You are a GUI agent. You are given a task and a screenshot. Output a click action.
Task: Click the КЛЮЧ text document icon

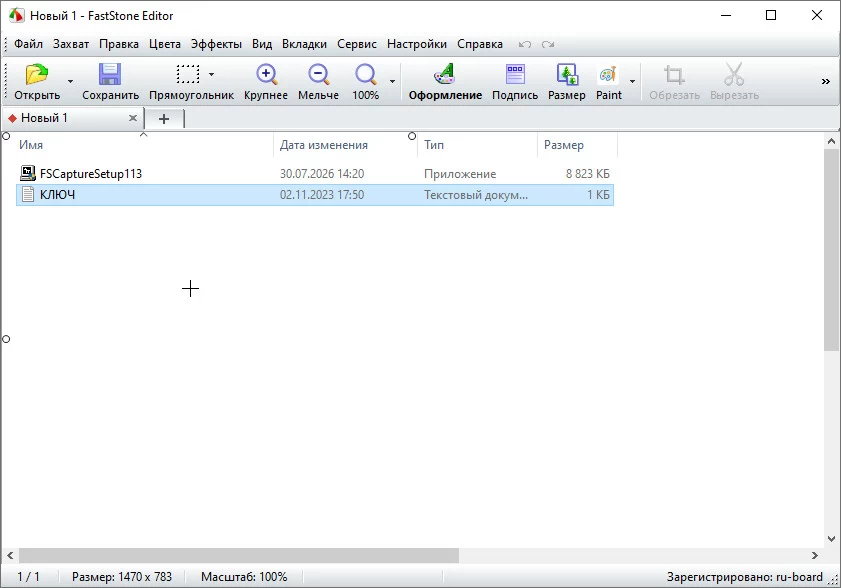(x=28, y=194)
